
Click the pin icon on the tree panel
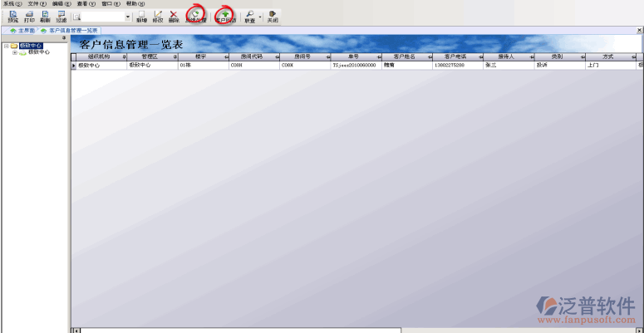click(x=64, y=37)
